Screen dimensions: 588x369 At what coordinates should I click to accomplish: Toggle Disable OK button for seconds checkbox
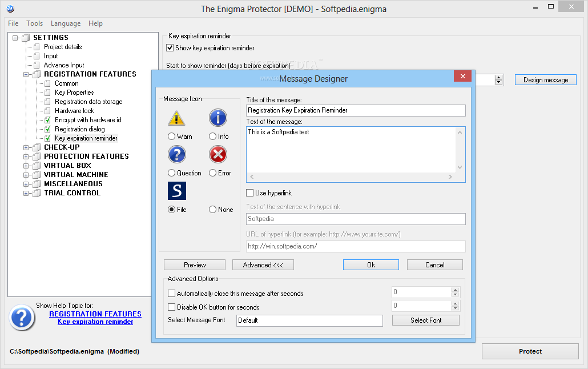pos(171,307)
